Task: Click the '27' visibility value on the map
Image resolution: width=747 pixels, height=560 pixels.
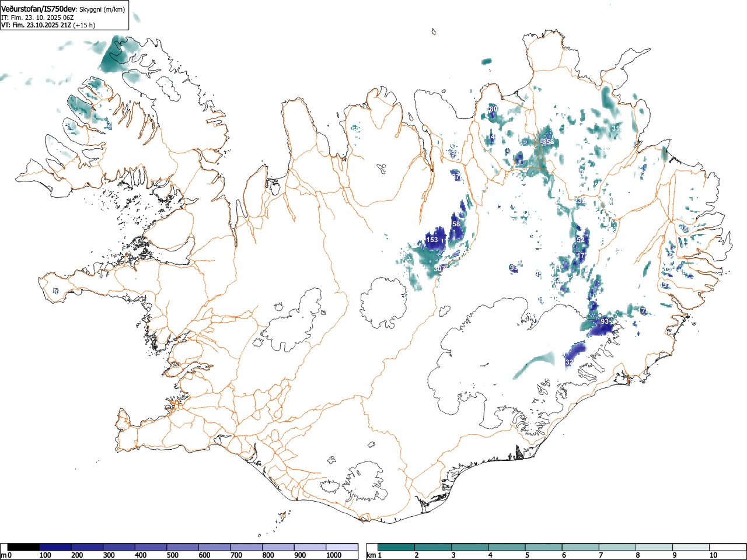Action: pyautogui.click(x=456, y=177)
